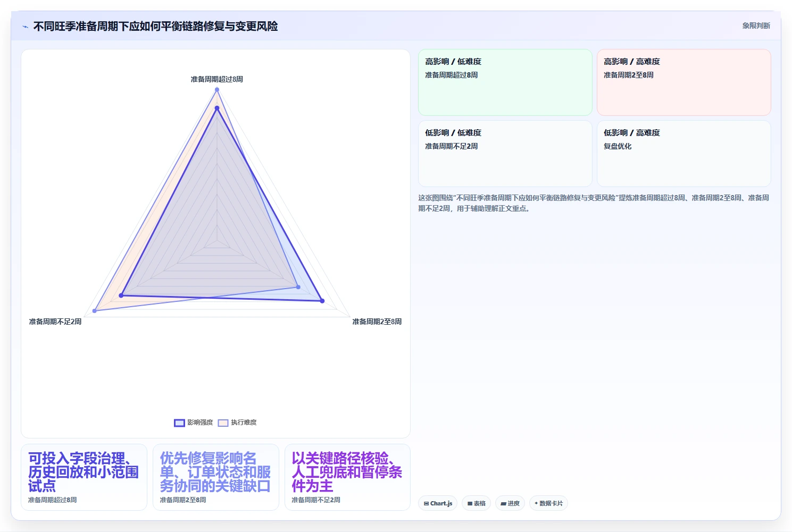Toggle the 影响强度 legend swatch
This screenshot has width=792, height=532.
pos(179,423)
